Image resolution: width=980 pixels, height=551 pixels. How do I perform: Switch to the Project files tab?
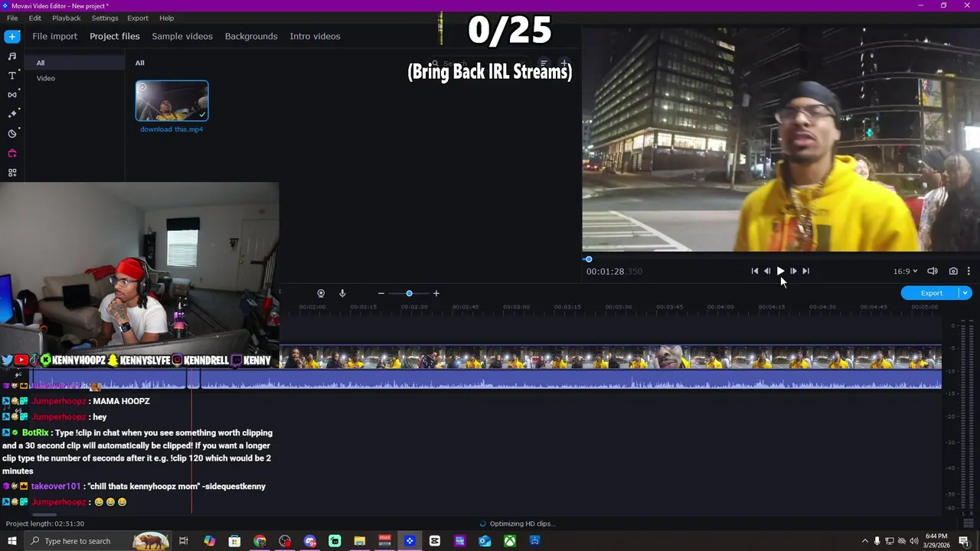click(x=115, y=36)
